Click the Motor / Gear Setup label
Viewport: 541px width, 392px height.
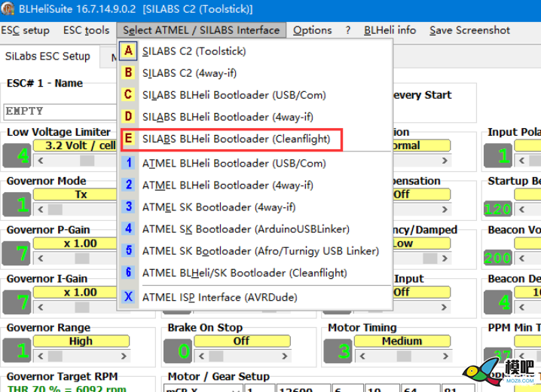pyautogui.click(x=219, y=376)
